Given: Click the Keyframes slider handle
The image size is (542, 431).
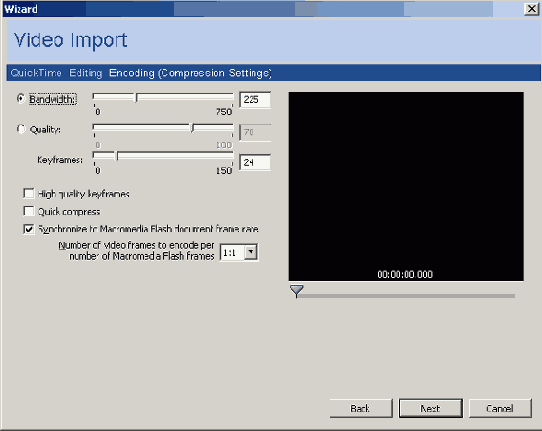Looking at the screenshot, I should pyautogui.click(x=116, y=156).
